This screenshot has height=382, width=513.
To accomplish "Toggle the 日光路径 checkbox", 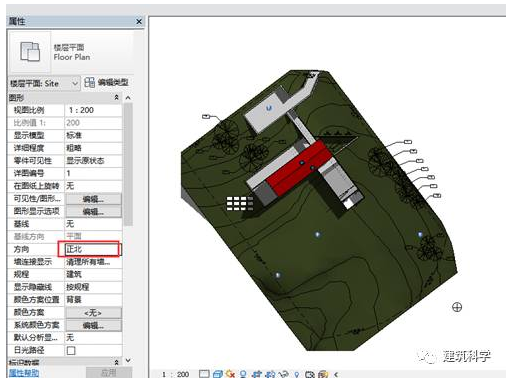I will pyautogui.click(x=71, y=351).
